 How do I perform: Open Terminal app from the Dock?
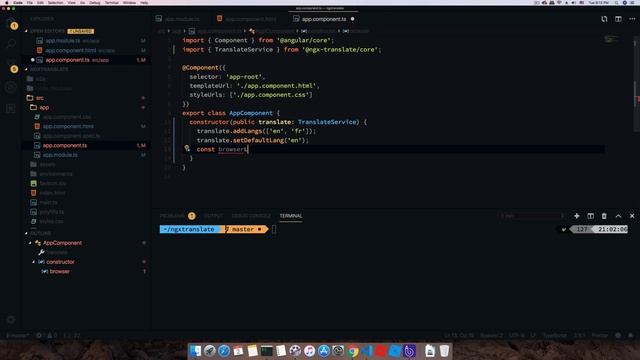point(267,351)
